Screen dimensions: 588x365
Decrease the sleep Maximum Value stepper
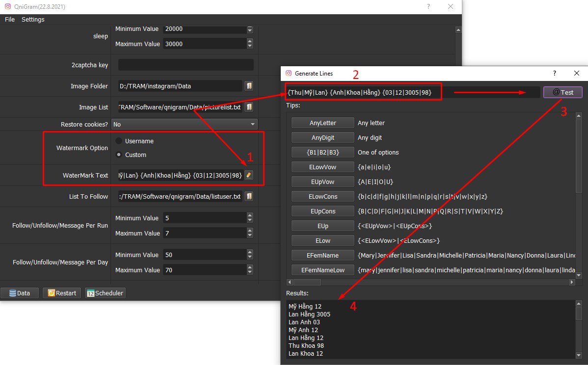pos(250,46)
